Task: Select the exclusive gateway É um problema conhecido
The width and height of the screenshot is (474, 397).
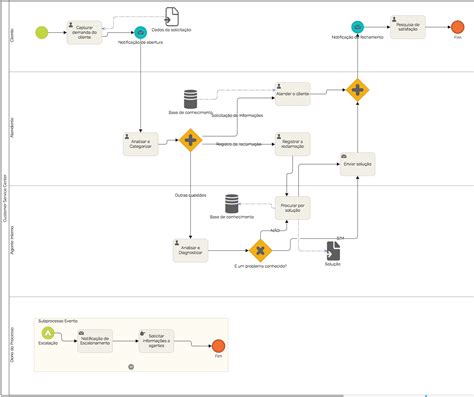Action: point(260,250)
